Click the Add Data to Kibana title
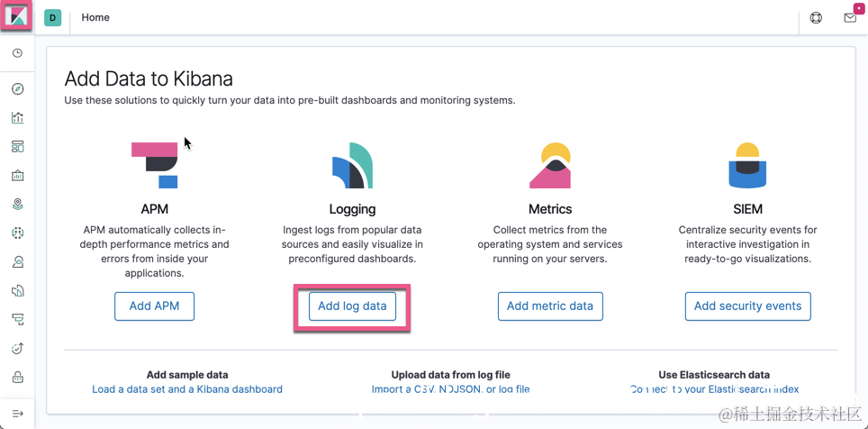This screenshot has height=429, width=868. 149,78
